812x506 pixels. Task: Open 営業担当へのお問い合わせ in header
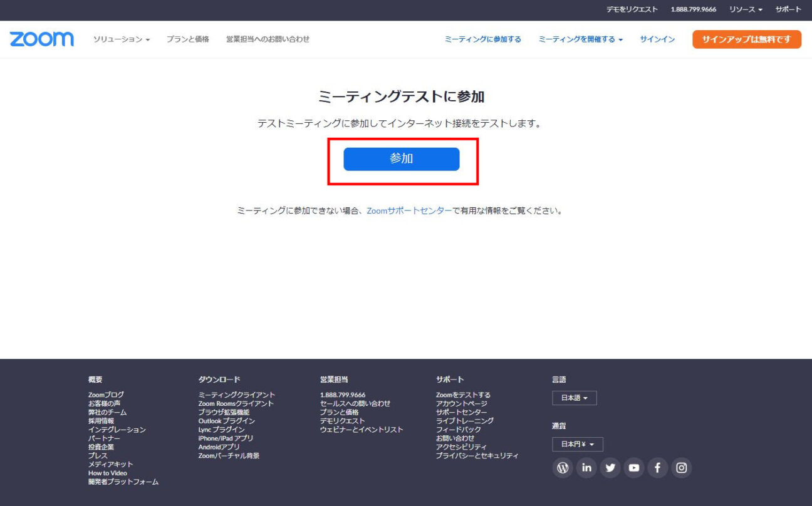pyautogui.click(x=268, y=39)
